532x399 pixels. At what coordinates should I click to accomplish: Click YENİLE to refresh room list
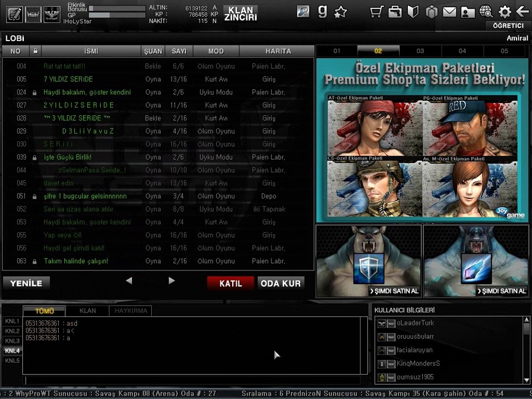click(x=26, y=283)
